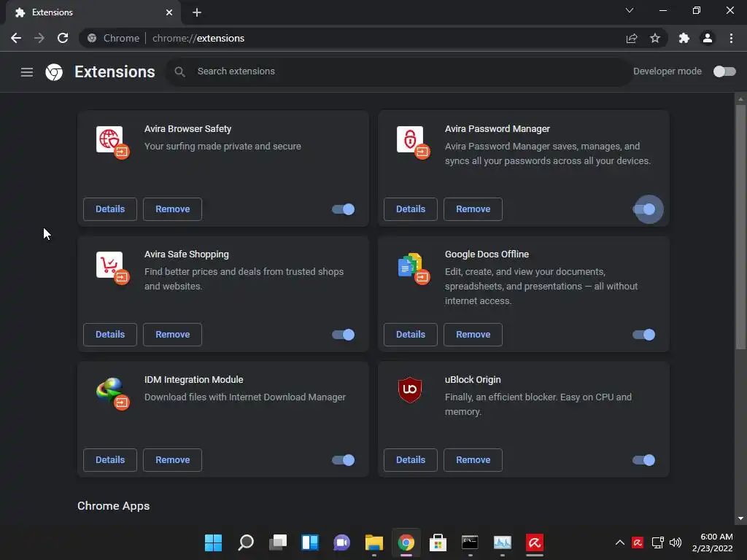
Task: Select the Extensions browser tab
Action: point(93,12)
